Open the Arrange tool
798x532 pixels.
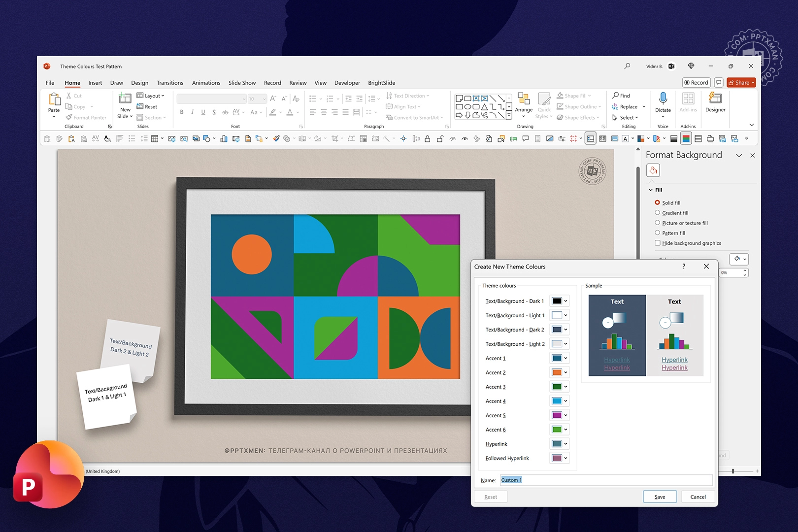click(524, 99)
